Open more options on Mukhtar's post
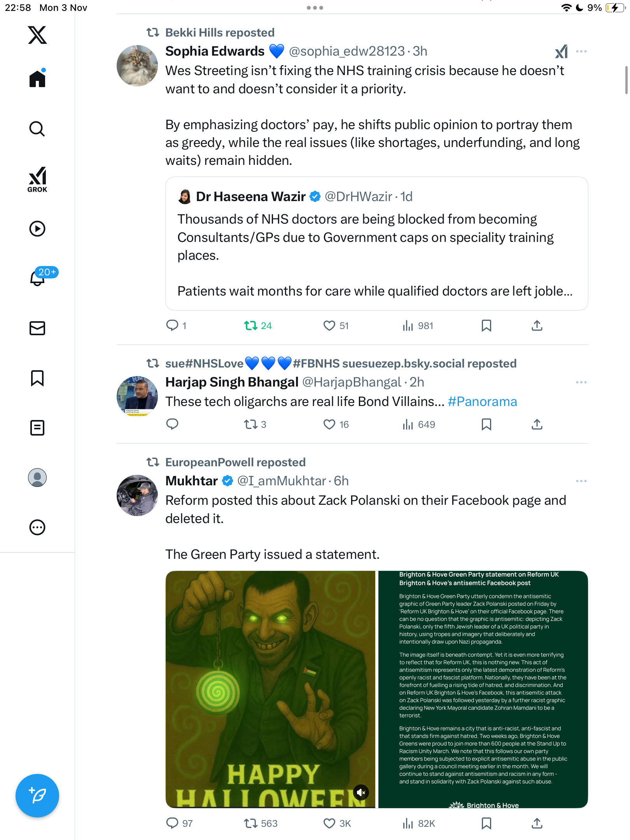630x840 pixels. tap(581, 481)
